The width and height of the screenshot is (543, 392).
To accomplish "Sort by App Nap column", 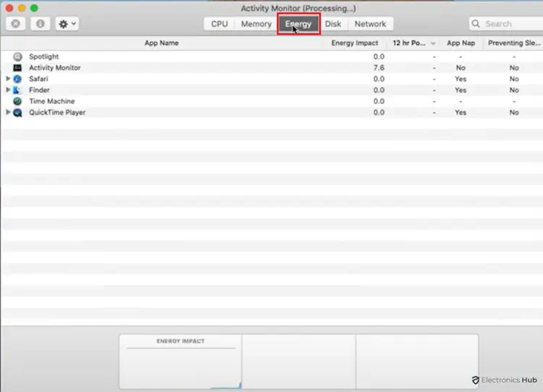I will click(460, 43).
